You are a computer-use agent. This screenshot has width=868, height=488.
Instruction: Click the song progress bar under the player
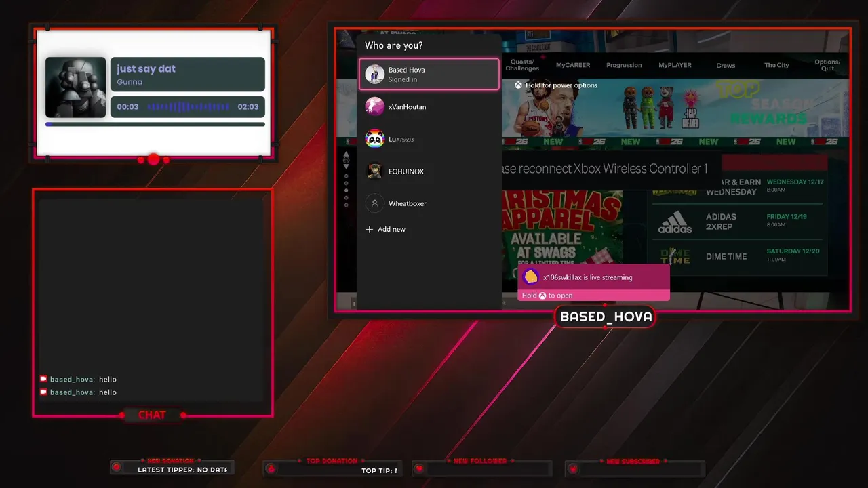[155, 125]
